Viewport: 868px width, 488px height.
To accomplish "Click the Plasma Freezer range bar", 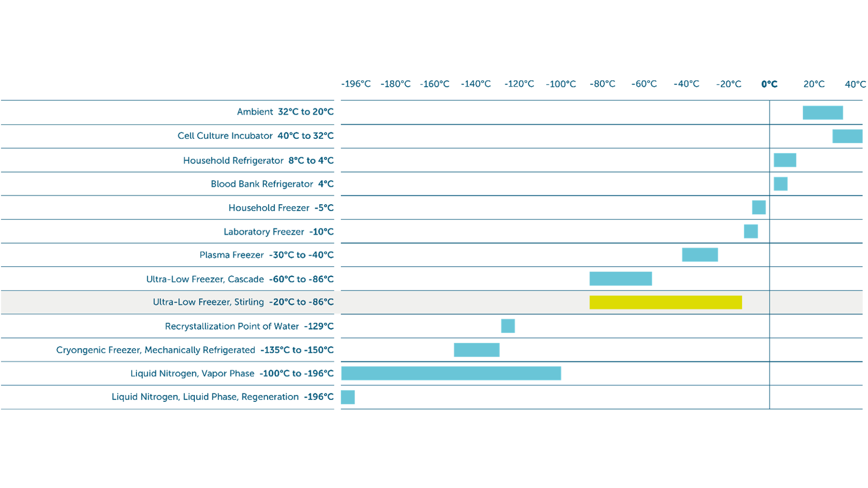I will pyautogui.click(x=699, y=255).
